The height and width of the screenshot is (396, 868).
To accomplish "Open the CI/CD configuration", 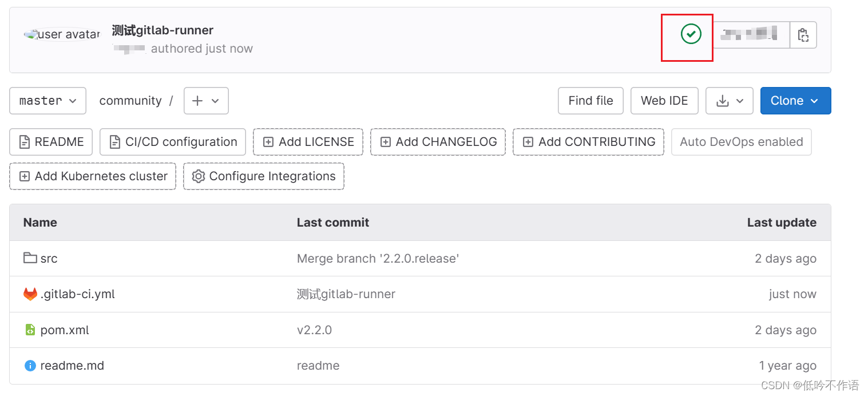I will (172, 141).
